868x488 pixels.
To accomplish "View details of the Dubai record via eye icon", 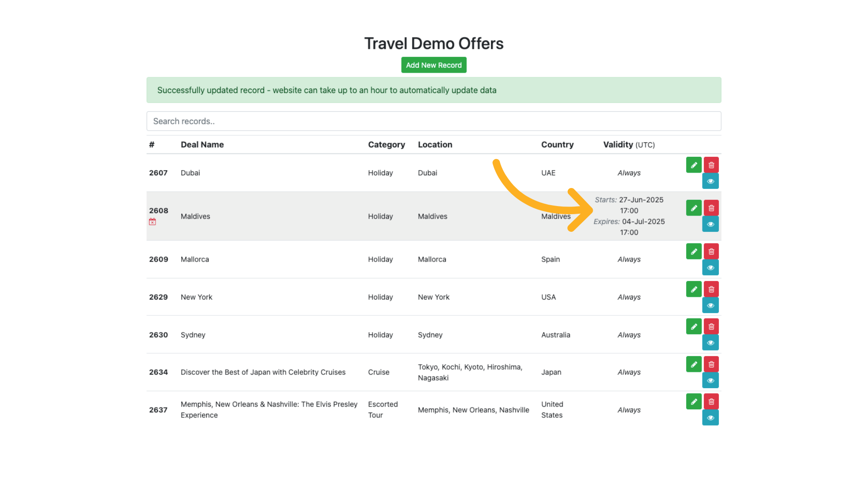I will 710,181.
